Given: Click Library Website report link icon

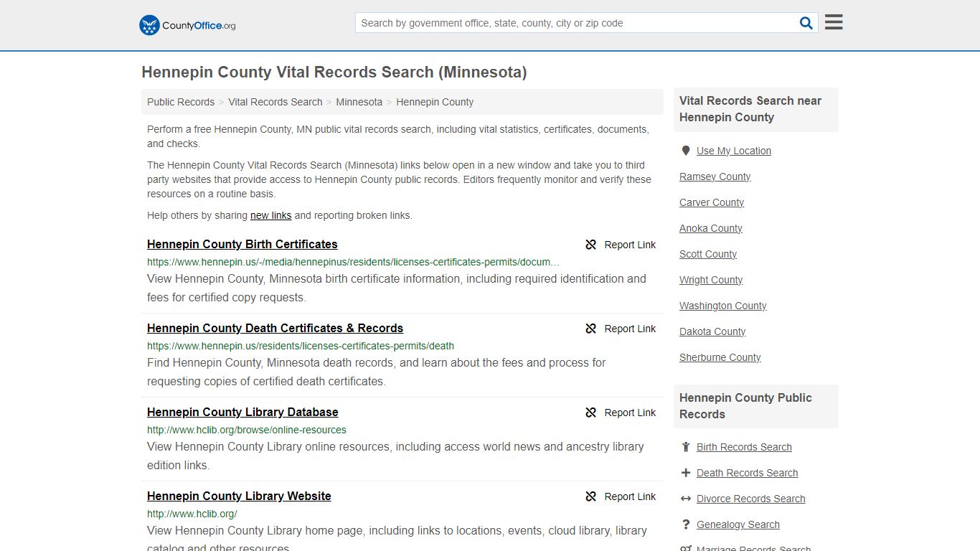Looking at the screenshot, I should (x=591, y=496).
